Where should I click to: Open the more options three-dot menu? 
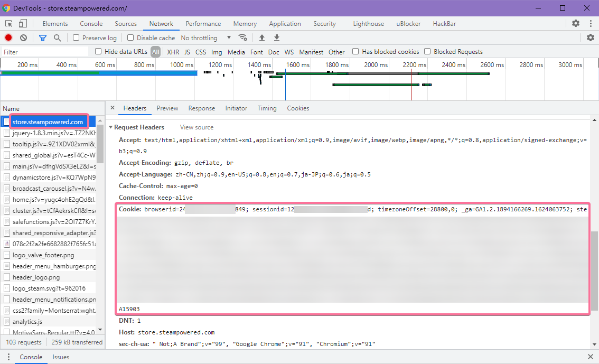[590, 23]
